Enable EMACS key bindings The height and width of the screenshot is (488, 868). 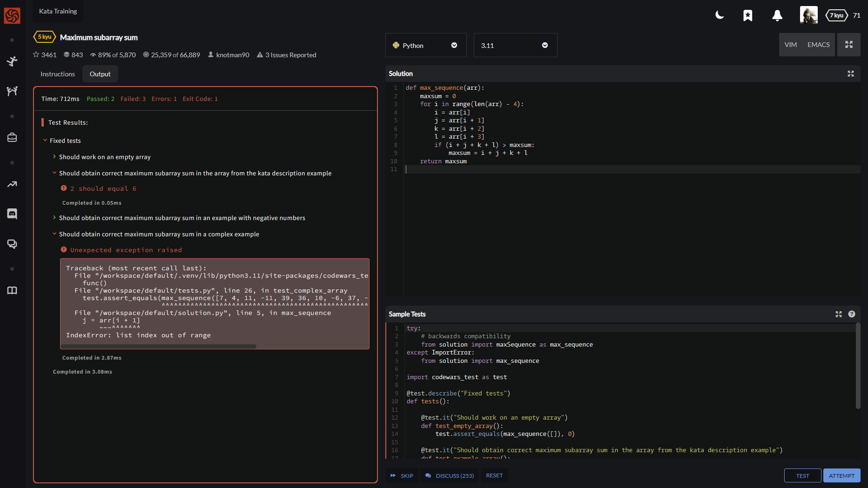pos(818,45)
